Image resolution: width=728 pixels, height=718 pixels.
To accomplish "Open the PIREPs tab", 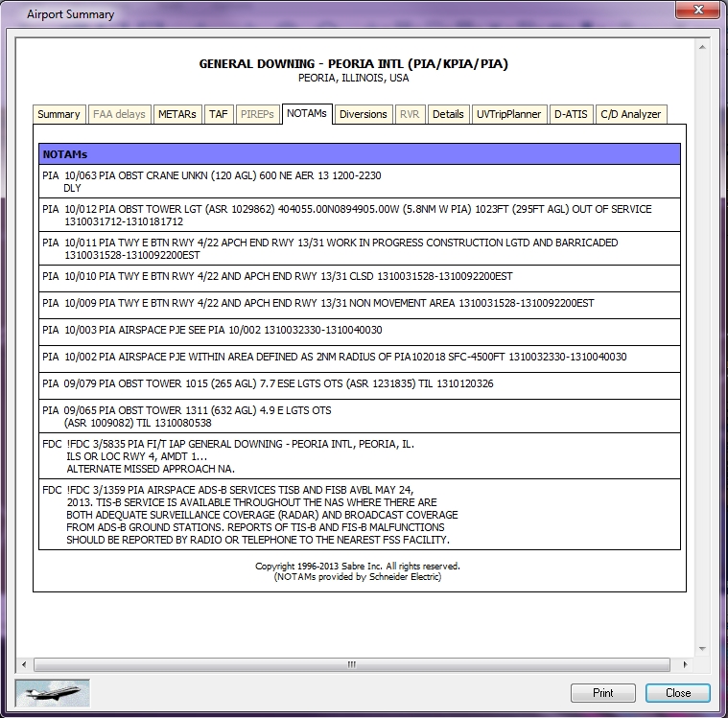I will pyautogui.click(x=257, y=114).
